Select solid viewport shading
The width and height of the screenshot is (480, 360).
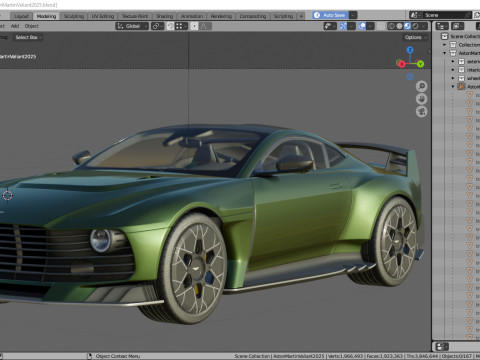(399, 26)
